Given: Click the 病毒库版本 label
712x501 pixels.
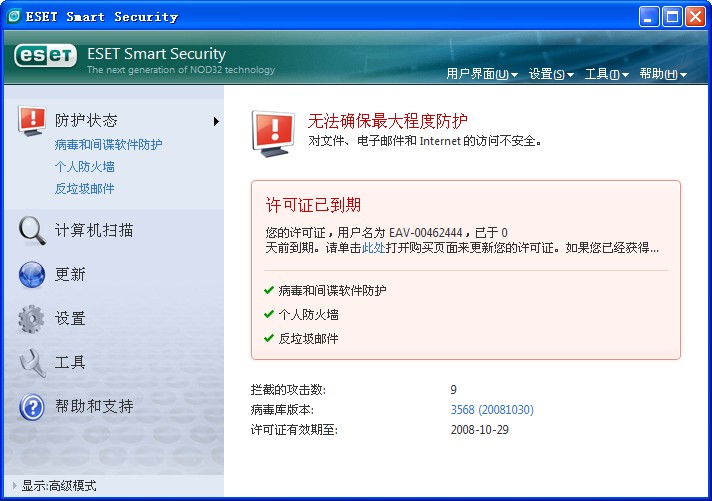Looking at the screenshot, I should 282,410.
